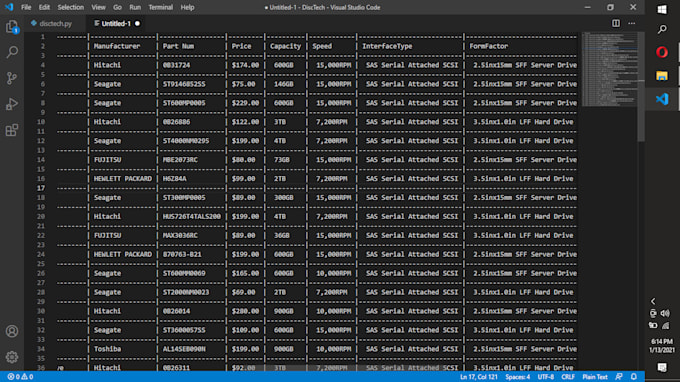This screenshot has height=382, width=680.
Task: Open the Go menu
Action: pyautogui.click(x=117, y=7)
